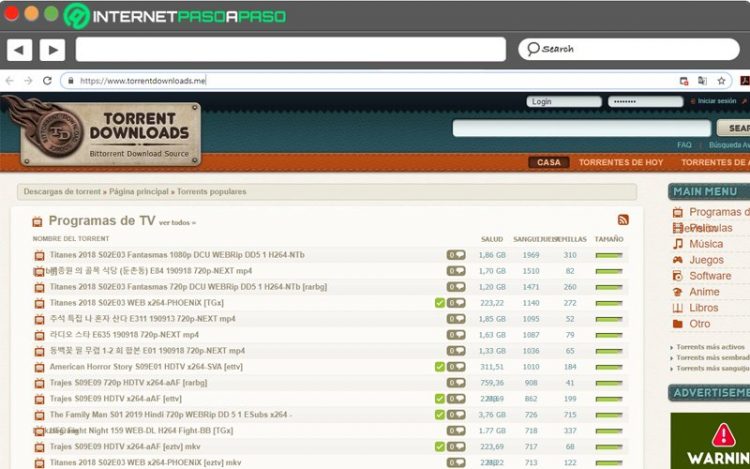Open the RSS feed icon for Programas de TV
The image size is (750, 469).
tap(623, 219)
